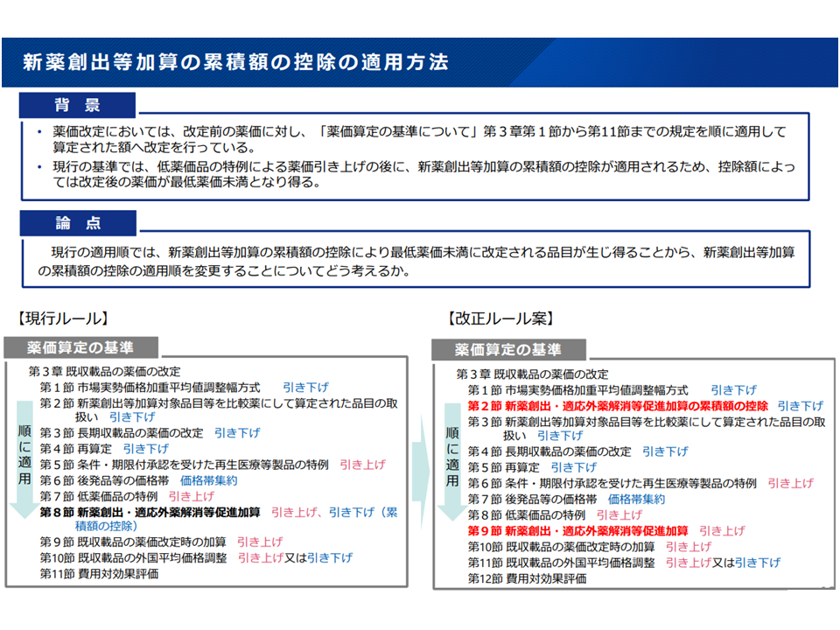The height and width of the screenshot is (630, 840).
Task: Click the second background bullet starting with 現行の基準では
Action: [411, 174]
